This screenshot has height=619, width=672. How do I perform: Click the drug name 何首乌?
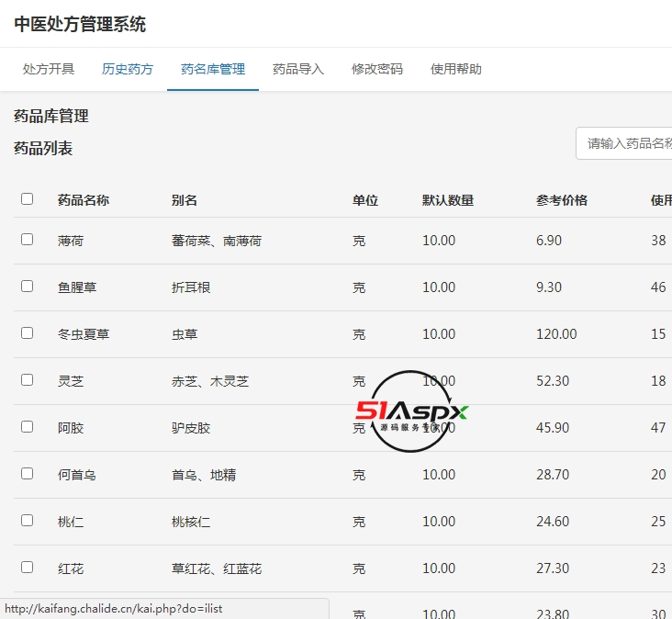pyautogui.click(x=77, y=475)
